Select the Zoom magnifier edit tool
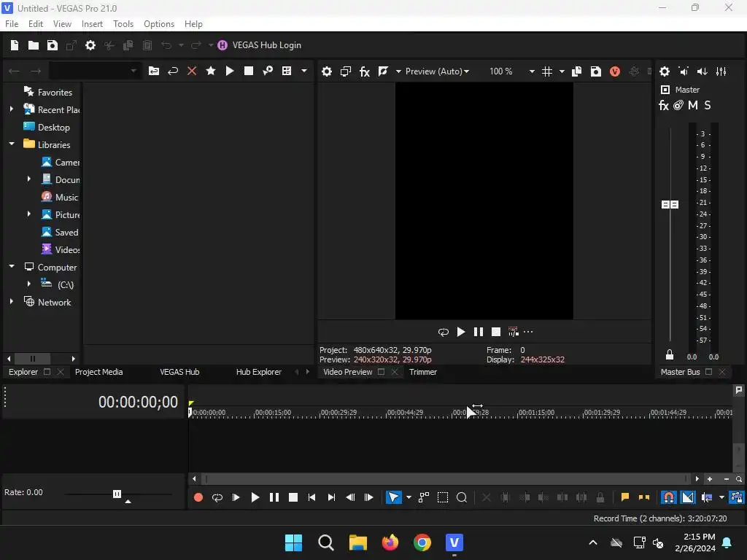 click(462, 497)
